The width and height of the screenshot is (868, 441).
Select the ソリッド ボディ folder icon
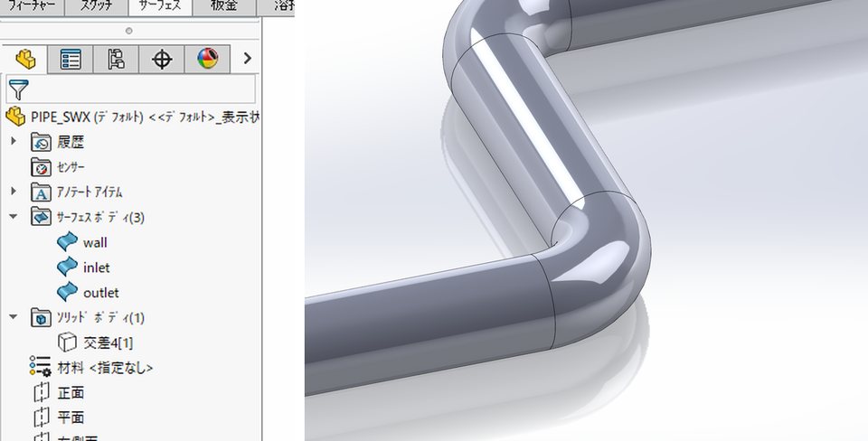(41, 317)
